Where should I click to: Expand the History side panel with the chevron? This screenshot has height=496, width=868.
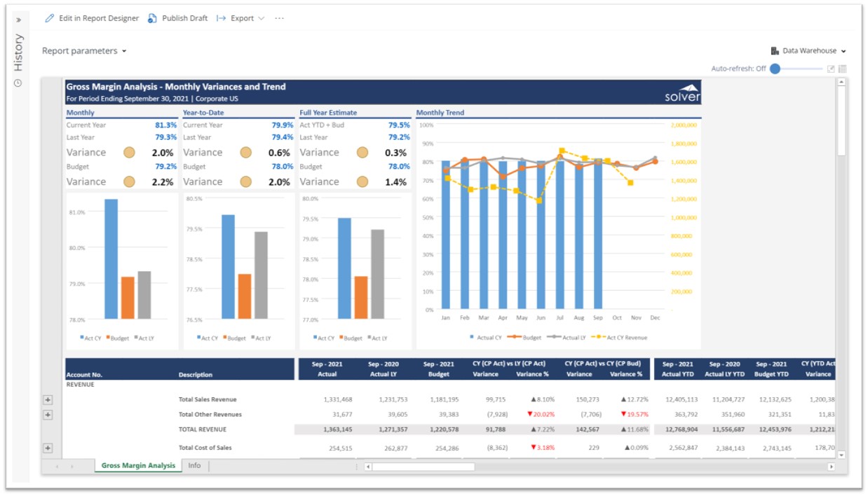point(18,19)
